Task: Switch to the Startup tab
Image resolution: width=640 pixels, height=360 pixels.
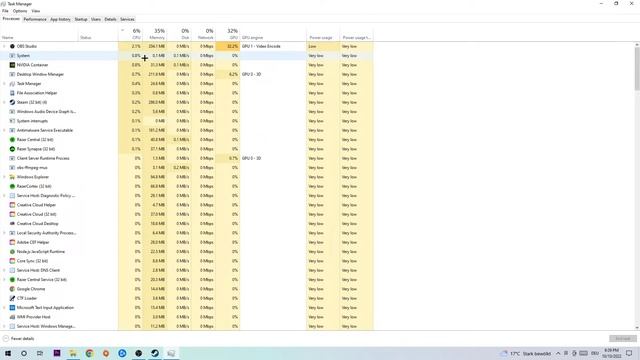Action: pyautogui.click(x=81, y=19)
